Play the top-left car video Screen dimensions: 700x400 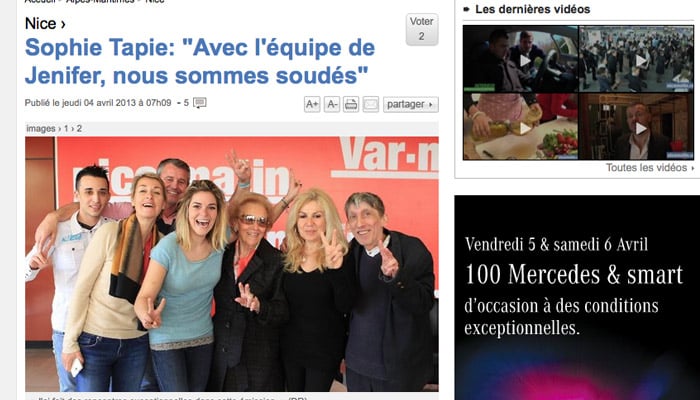[x=521, y=59]
